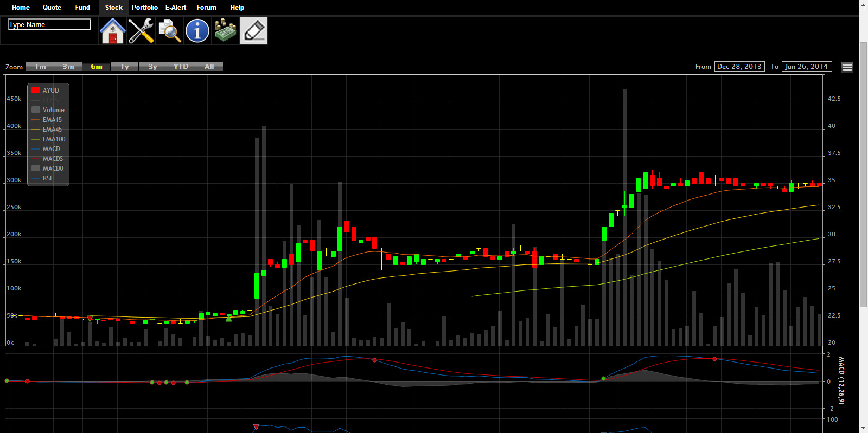Screen dimensions: 868x433
Task: Toggle the MACD0 histogram in legend
Action: coord(48,169)
